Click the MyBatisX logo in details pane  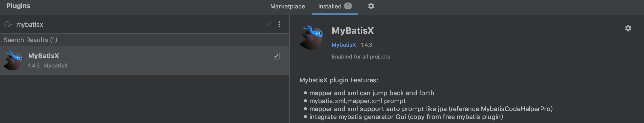click(312, 37)
